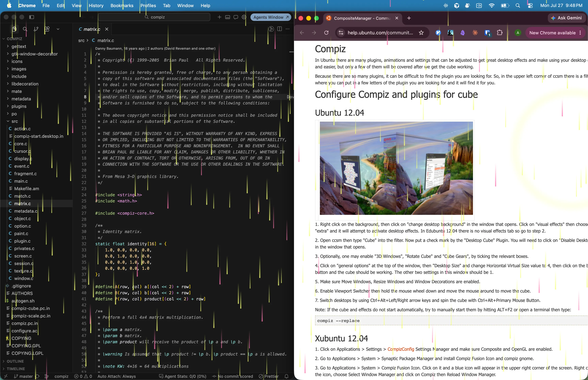Click the plus icon in the editor title bar

[219, 17]
